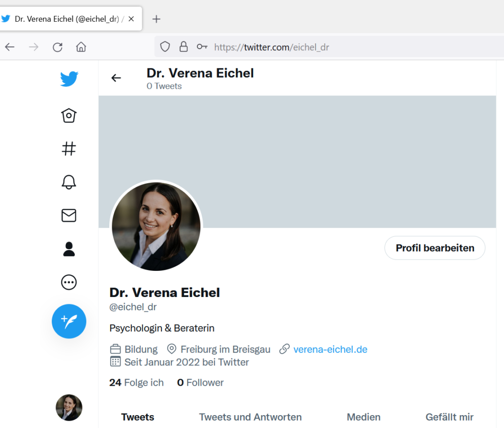This screenshot has height=428, width=504.
Task: Open the Profile person icon
Action: pyautogui.click(x=69, y=249)
